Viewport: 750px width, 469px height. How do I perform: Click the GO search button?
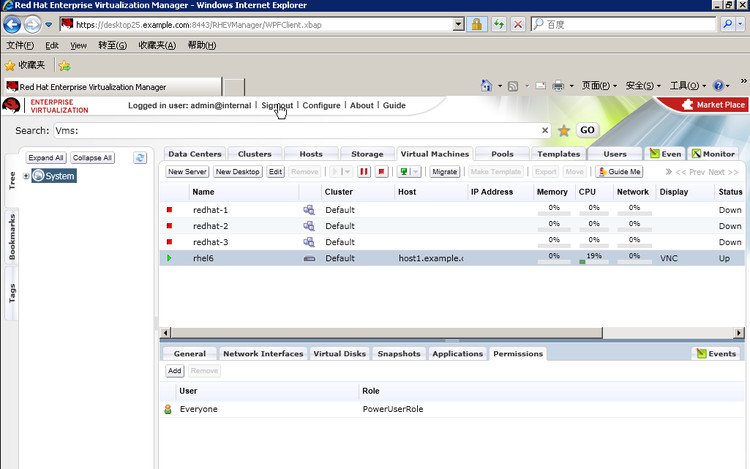[587, 130]
